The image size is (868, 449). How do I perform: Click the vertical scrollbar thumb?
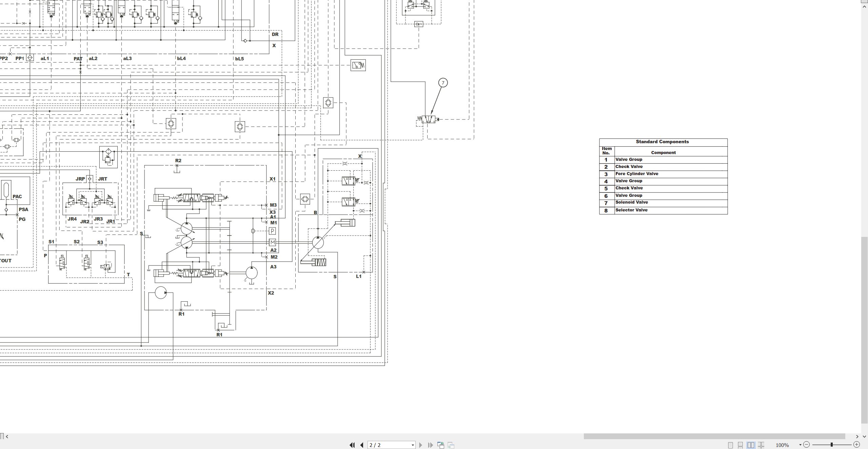[865, 330]
